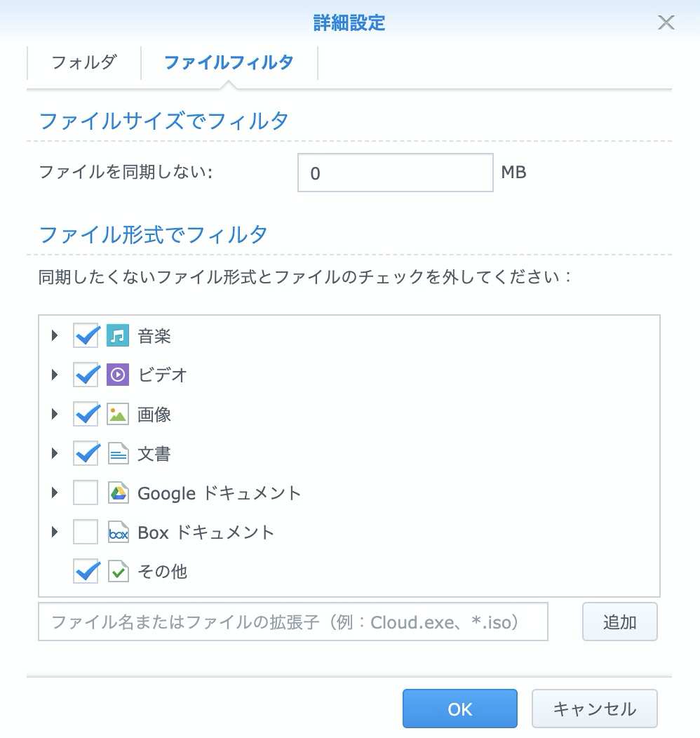Click the Google Drive icon
This screenshot has height=738, width=700.
(x=118, y=493)
